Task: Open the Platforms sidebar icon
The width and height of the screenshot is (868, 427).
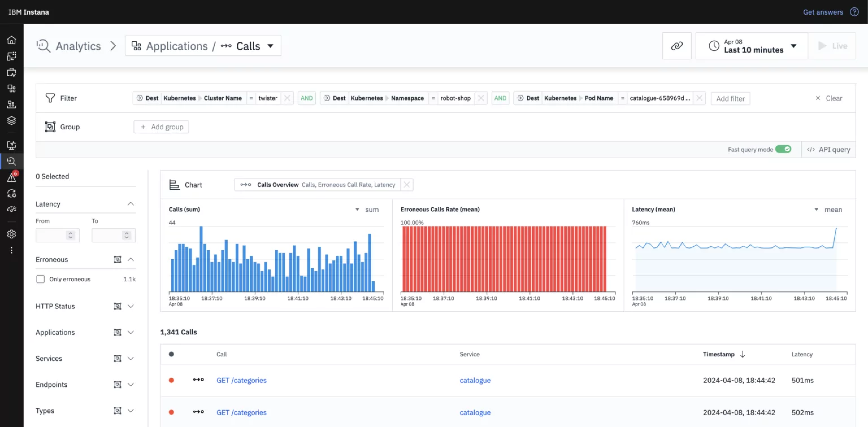Action: point(12,105)
